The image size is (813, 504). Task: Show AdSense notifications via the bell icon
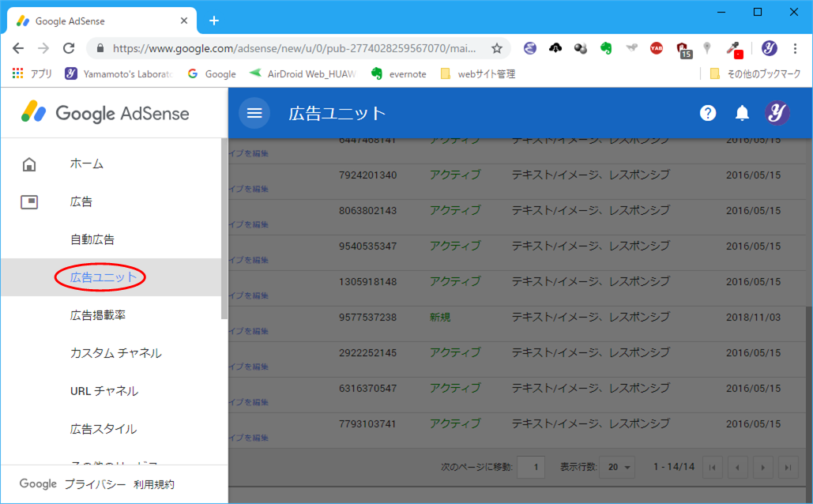(742, 113)
